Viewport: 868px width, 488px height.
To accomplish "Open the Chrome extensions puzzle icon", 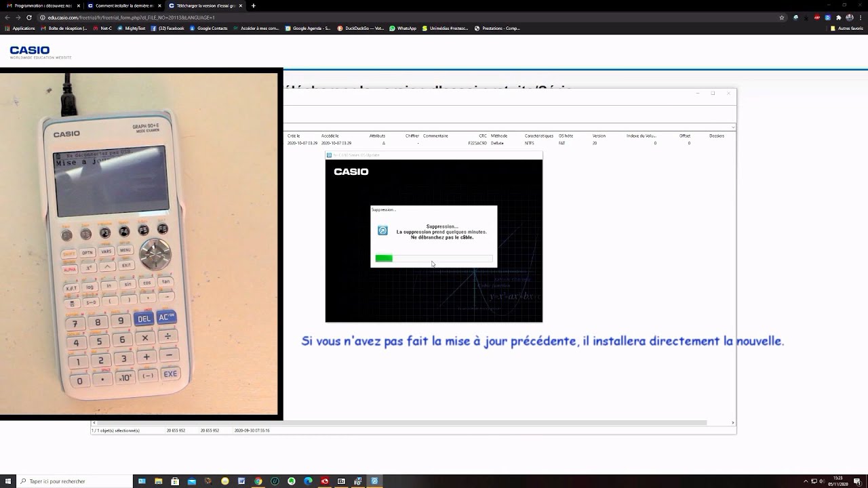I will [839, 17].
